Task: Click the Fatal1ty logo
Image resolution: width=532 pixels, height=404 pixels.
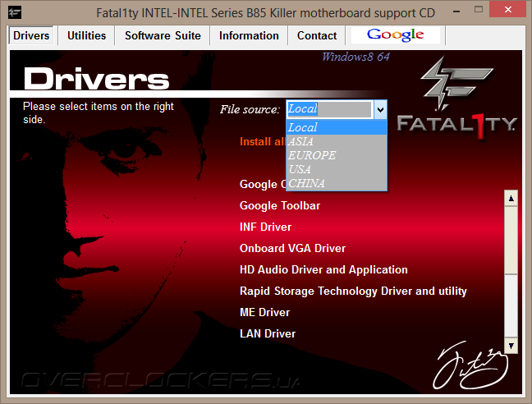Action: point(456,99)
